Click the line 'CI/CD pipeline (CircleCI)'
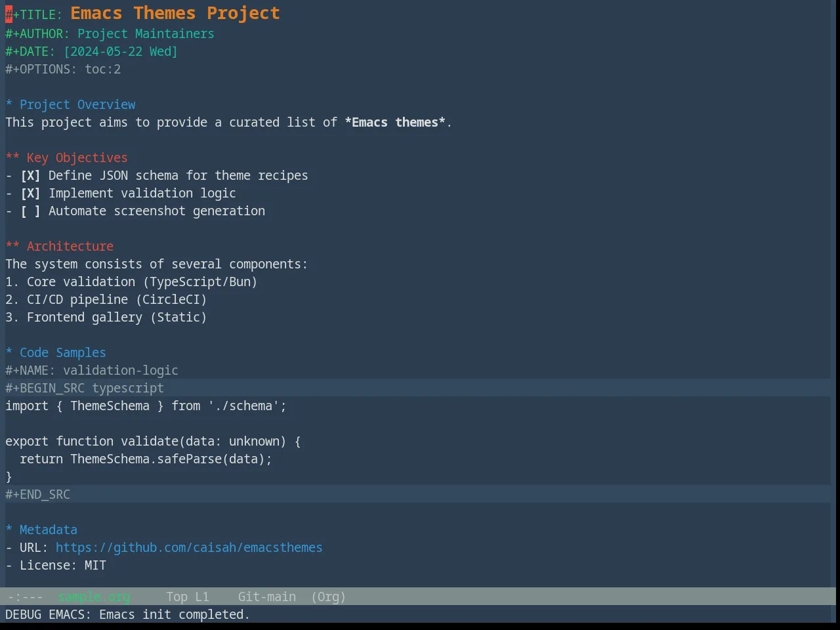840x630 pixels. tap(106, 300)
